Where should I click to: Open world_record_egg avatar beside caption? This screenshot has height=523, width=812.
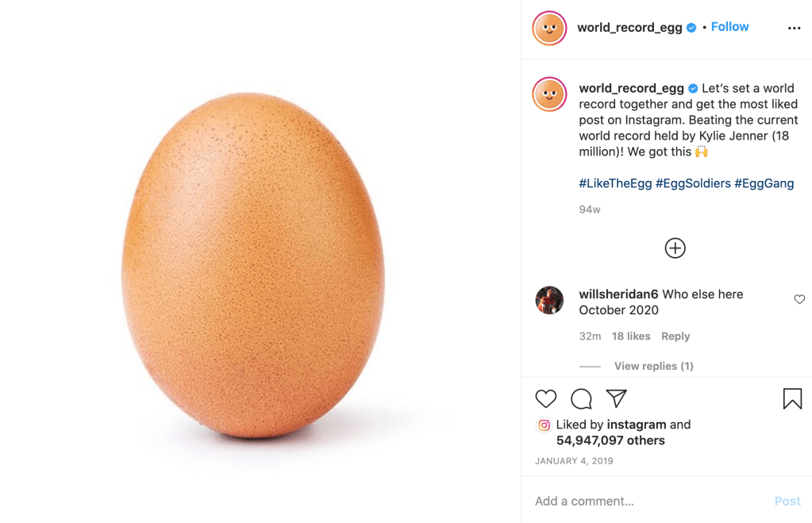click(549, 94)
